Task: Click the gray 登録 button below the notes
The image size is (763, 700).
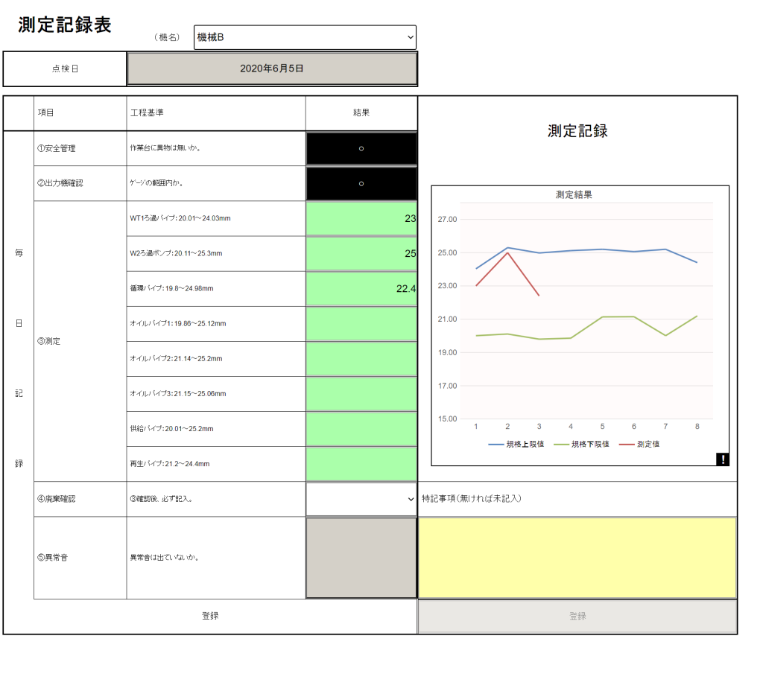Action: [x=577, y=617]
